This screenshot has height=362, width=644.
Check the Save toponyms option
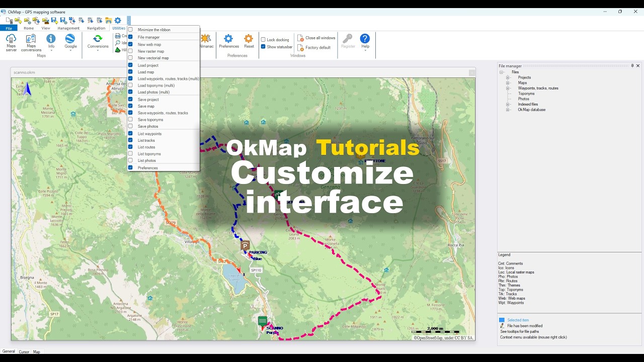[130, 120]
